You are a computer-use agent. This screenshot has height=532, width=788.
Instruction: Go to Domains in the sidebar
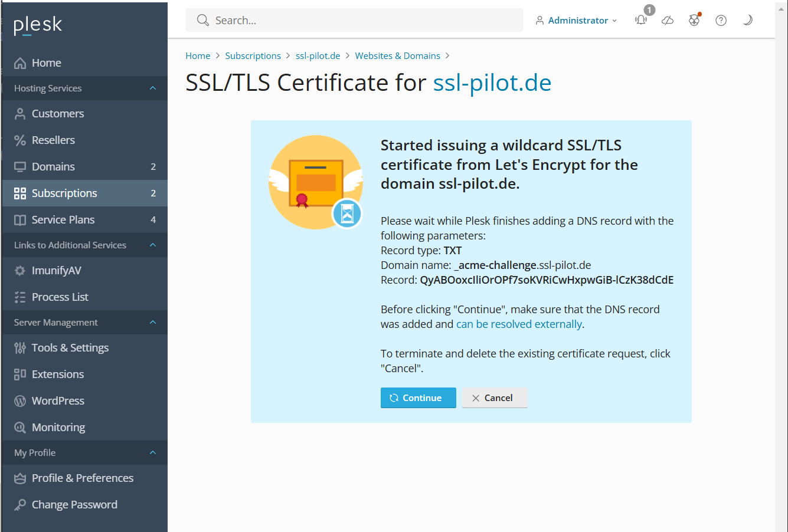tap(84, 167)
